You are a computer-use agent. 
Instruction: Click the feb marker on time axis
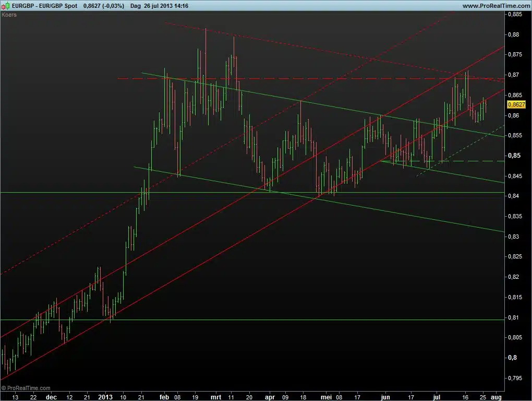[x=165, y=397]
